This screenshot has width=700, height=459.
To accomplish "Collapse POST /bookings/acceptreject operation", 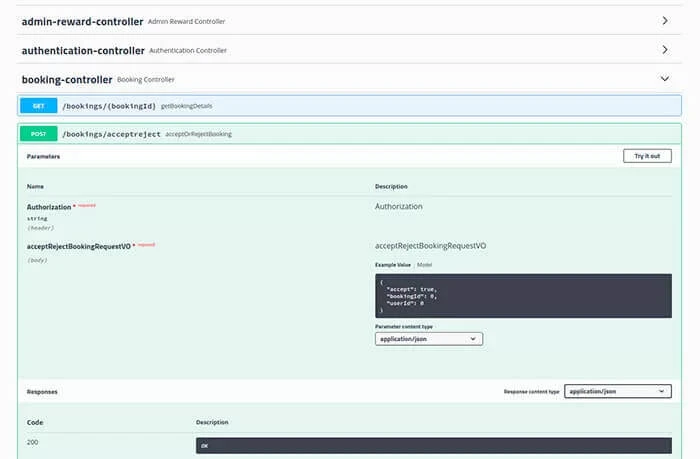I will click(350, 134).
